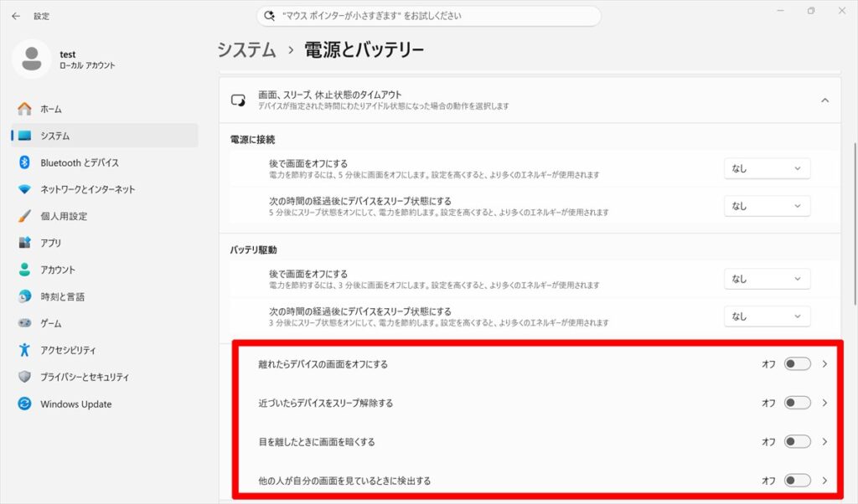The height and width of the screenshot is (504, 858).
Task: Collapse the 画面、スリープ、休止状態のタイムアウト section
Action: (x=824, y=100)
